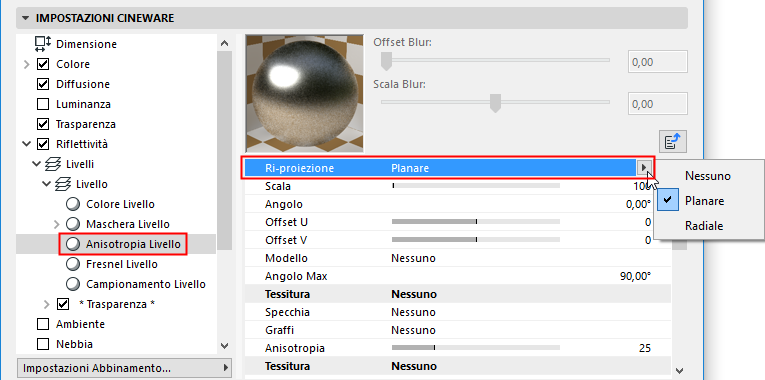Click the Graffi value Nessuno
Screen dimensions: 765x380
(x=413, y=330)
